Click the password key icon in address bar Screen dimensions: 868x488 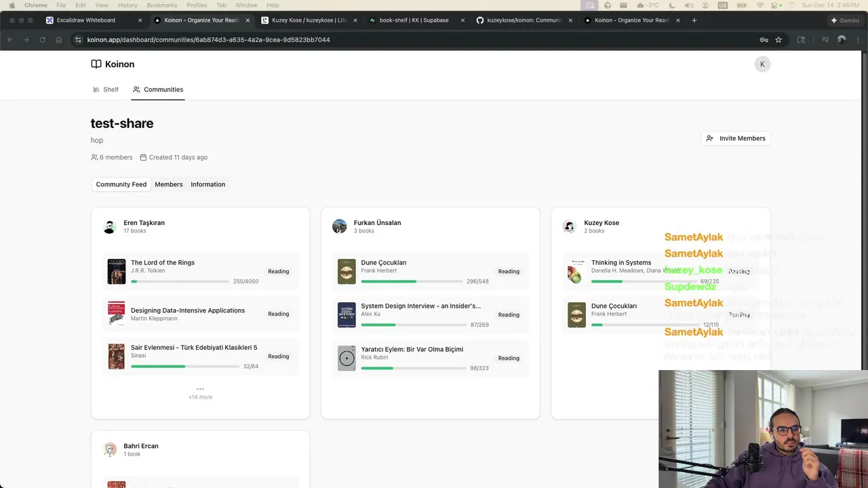click(764, 40)
